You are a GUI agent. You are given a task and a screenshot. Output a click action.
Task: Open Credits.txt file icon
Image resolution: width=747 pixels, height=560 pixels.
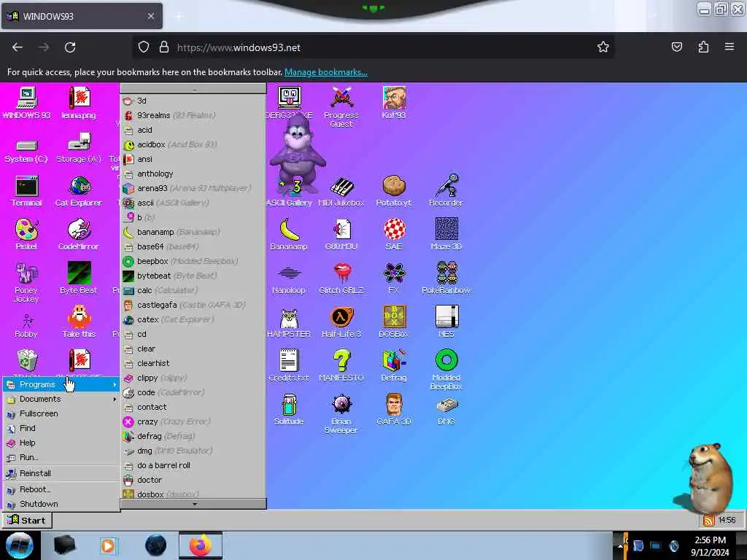[x=289, y=365]
